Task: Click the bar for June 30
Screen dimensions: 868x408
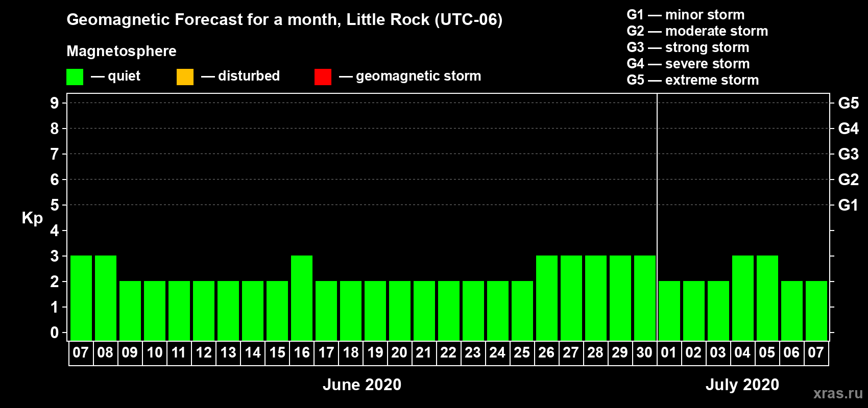Action: click(x=645, y=298)
